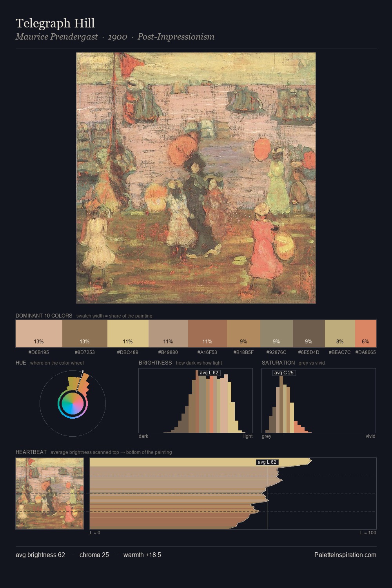Click the 'avg L 62' brightness label
The height and width of the screenshot is (588, 392).
(209, 373)
